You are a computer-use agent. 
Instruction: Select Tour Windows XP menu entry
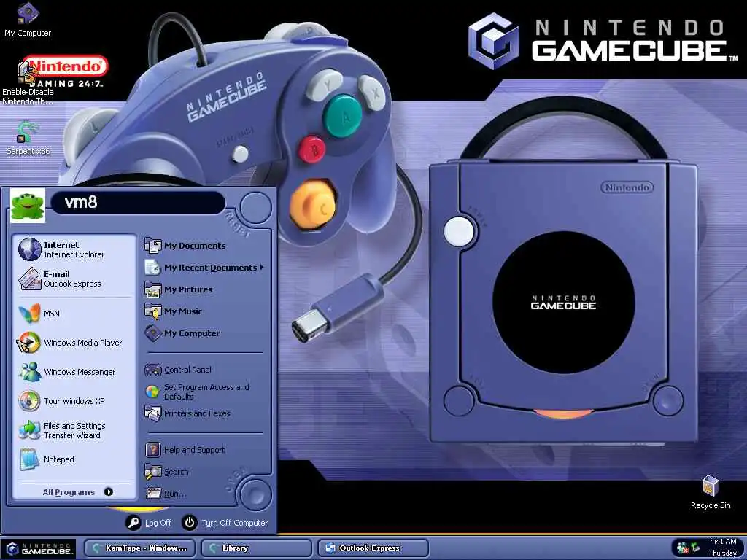click(x=75, y=401)
